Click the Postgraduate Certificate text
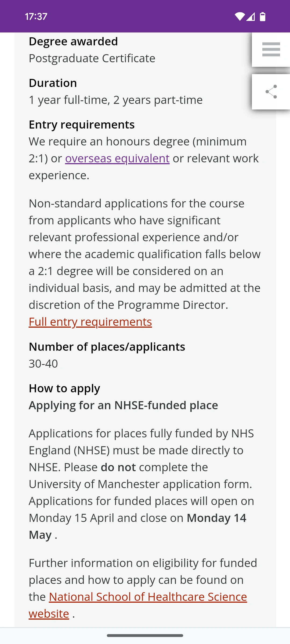Image resolution: width=290 pixels, height=644 pixels. pyautogui.click(x=92, y=58)
